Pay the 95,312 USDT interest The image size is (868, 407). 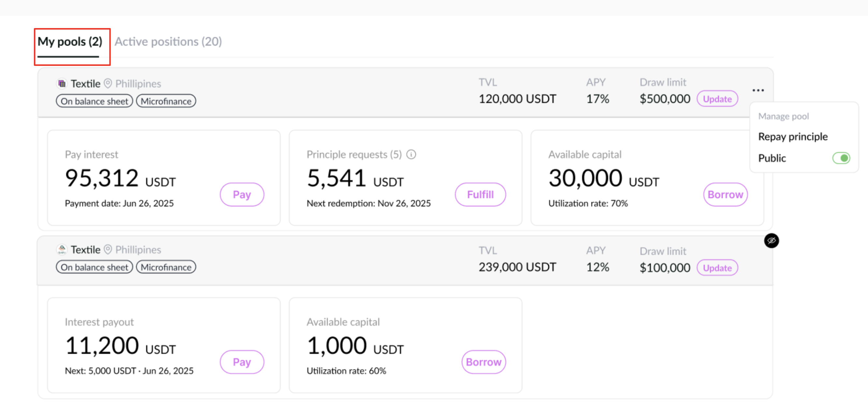(242, 194)
